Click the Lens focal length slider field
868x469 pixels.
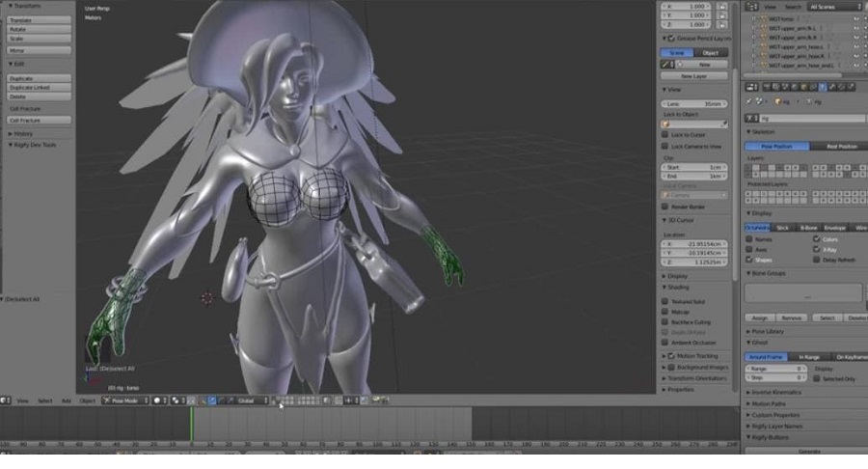pyautogui.click(x=695, y=103)
